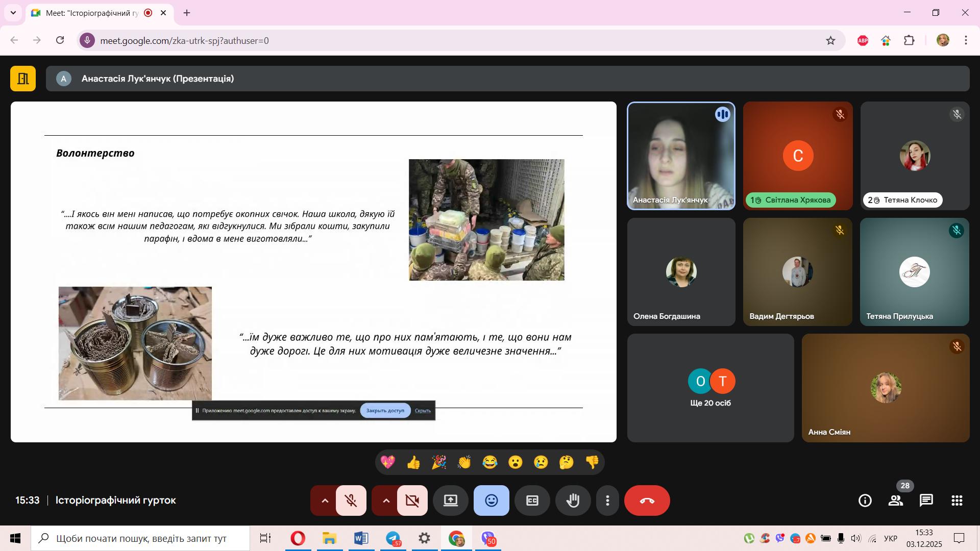Open the 'Ще 20 осіб' participants tile
The width and height of the screenshot is (980, 551).
pos(710,388)
